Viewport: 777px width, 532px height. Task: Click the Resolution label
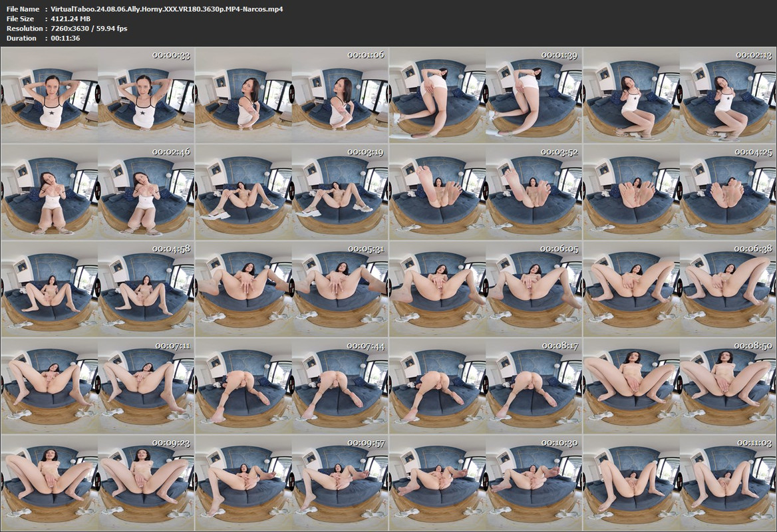pos(24,29)
